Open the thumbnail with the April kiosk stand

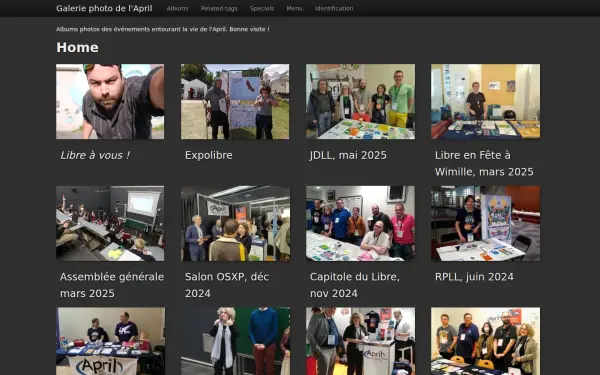pyautogui.click(x=360, y=341)
